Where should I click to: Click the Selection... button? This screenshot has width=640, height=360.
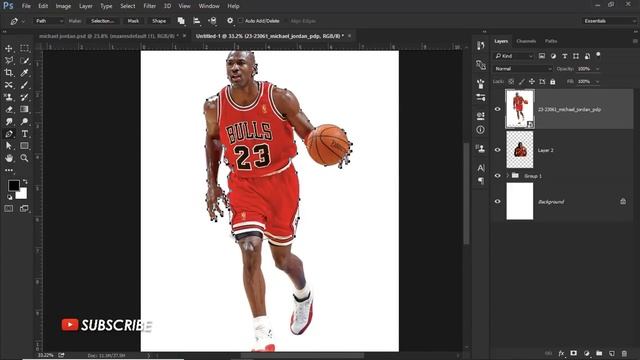pos(102,21)
